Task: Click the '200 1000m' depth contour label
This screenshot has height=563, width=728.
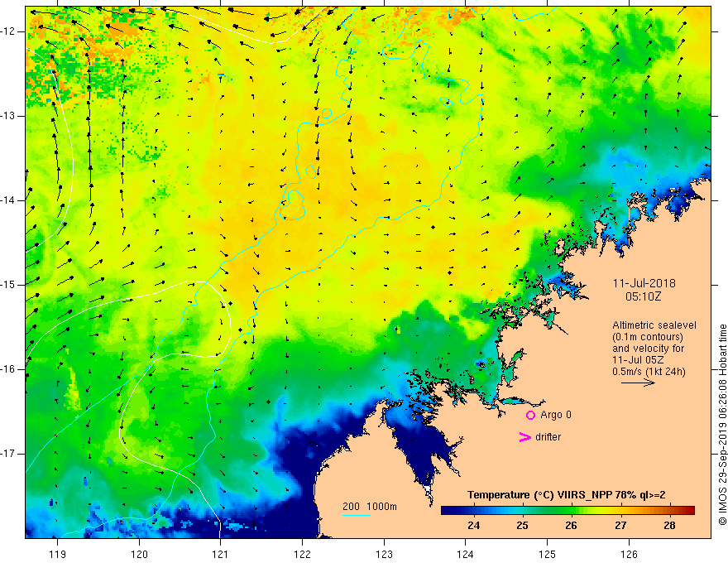Action: click(370, 507)
